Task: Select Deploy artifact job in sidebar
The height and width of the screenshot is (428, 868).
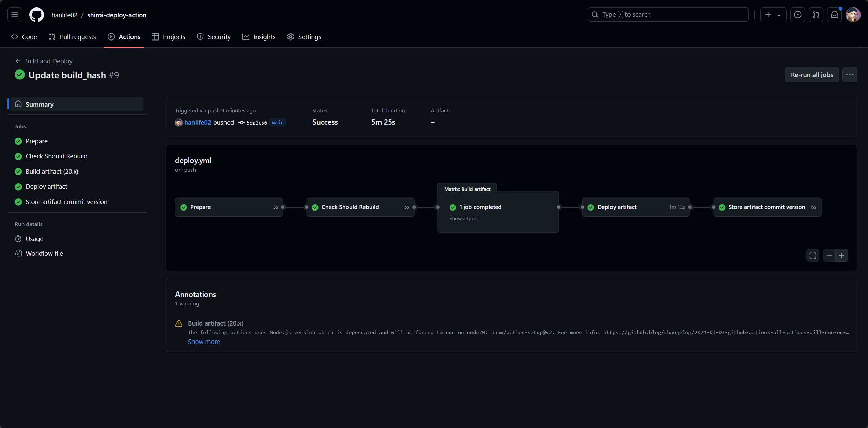Action: (x=46, y=187)
